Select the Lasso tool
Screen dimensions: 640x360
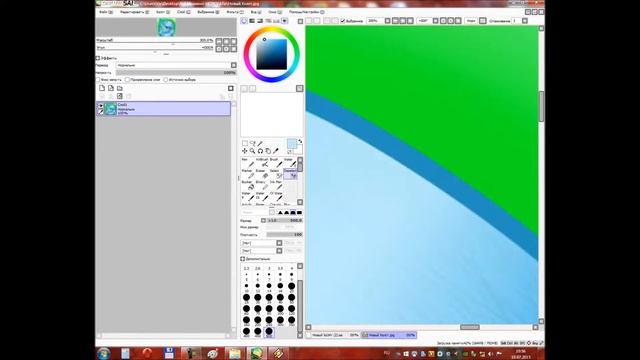(x=253, y=143)
